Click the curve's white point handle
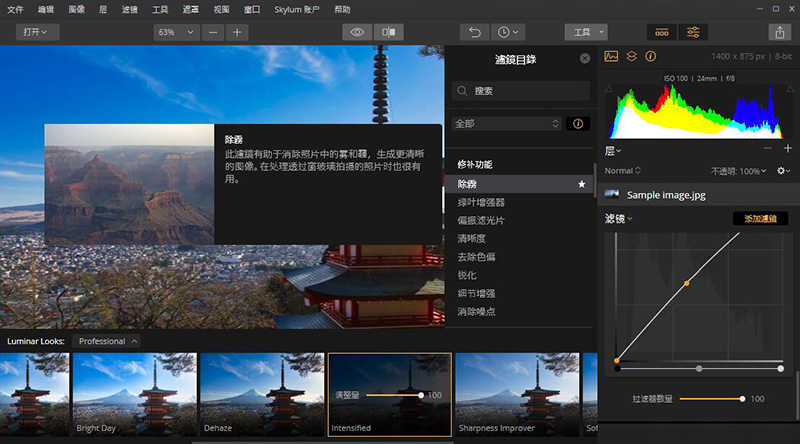 [781, 368]
